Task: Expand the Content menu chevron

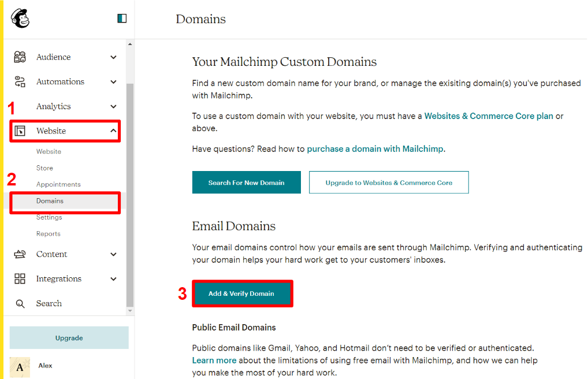Action: [x=113, y=254]
